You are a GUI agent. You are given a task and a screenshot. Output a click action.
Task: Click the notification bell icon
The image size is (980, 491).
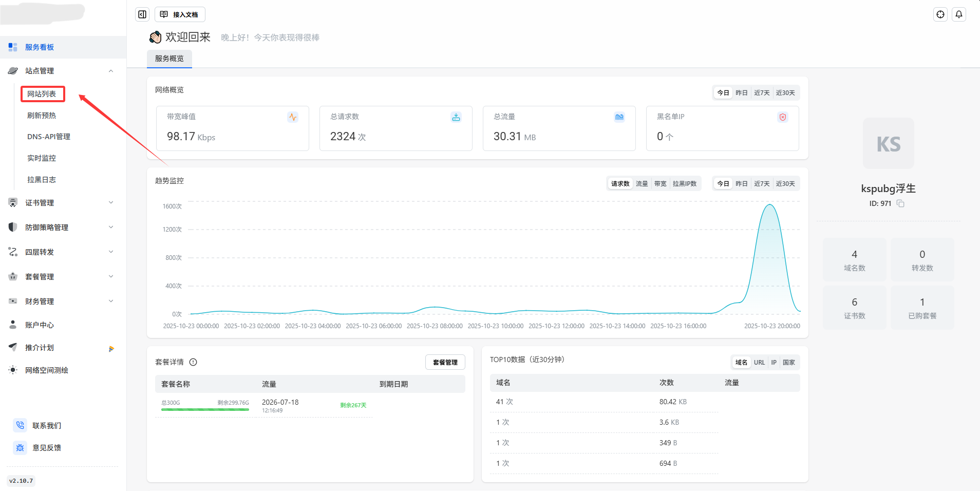958,14
